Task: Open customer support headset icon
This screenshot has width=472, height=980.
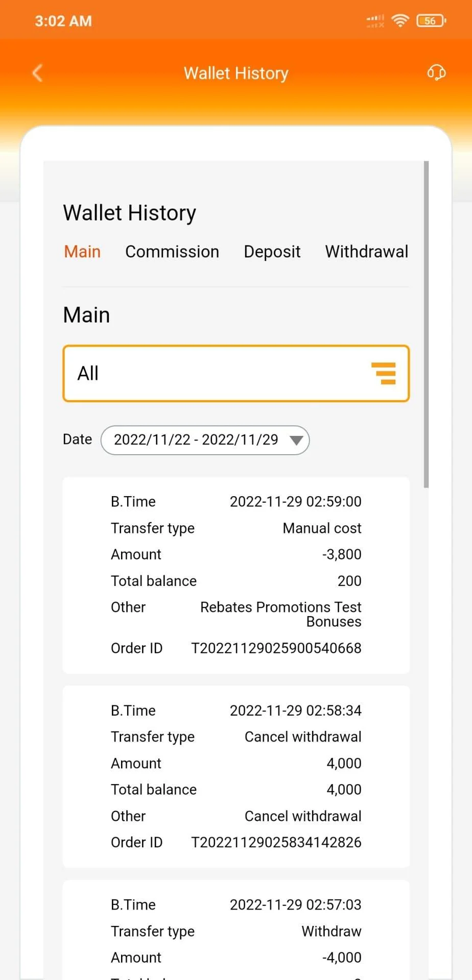Action: (436, 73)
